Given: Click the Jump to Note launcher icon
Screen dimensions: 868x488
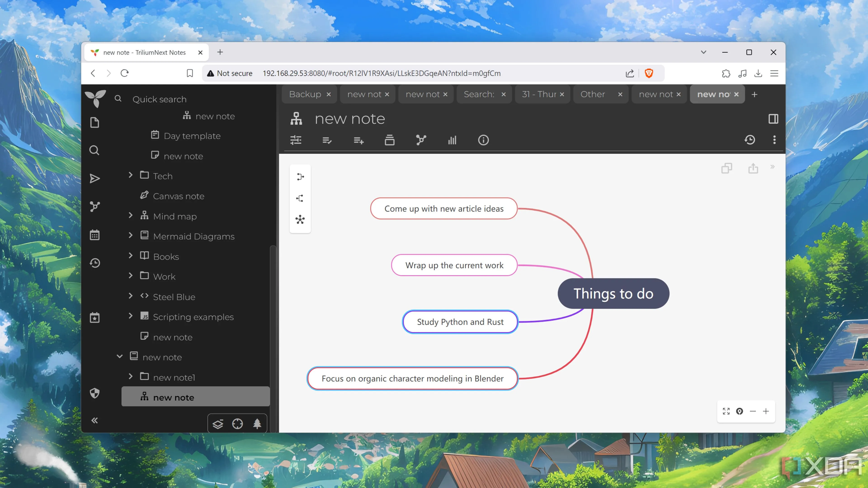Looking at the screenshot, I should 95,178.
